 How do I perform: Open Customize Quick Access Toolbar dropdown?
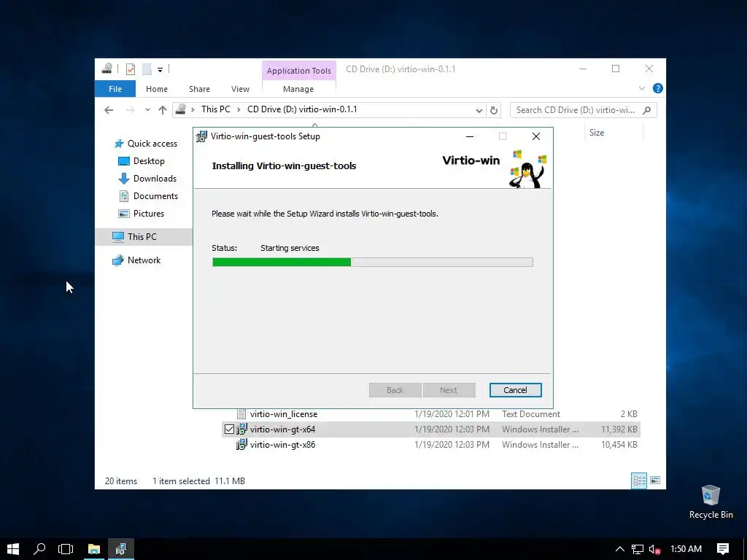pos(160,70)
